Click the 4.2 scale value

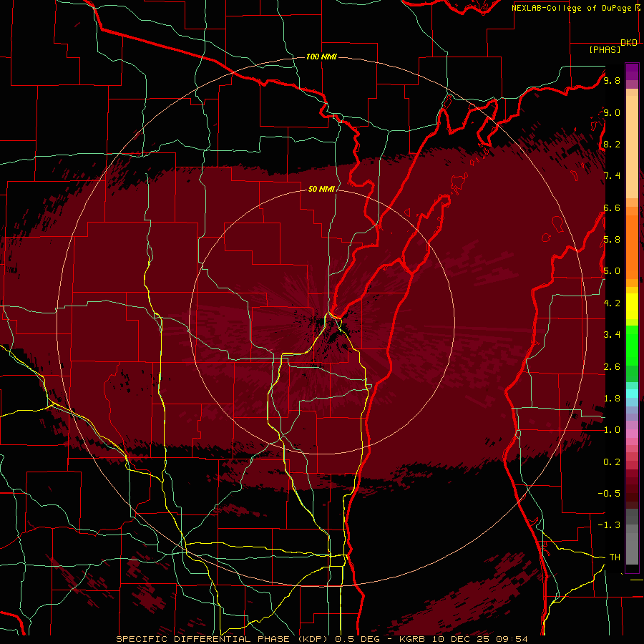pos(612,303)
